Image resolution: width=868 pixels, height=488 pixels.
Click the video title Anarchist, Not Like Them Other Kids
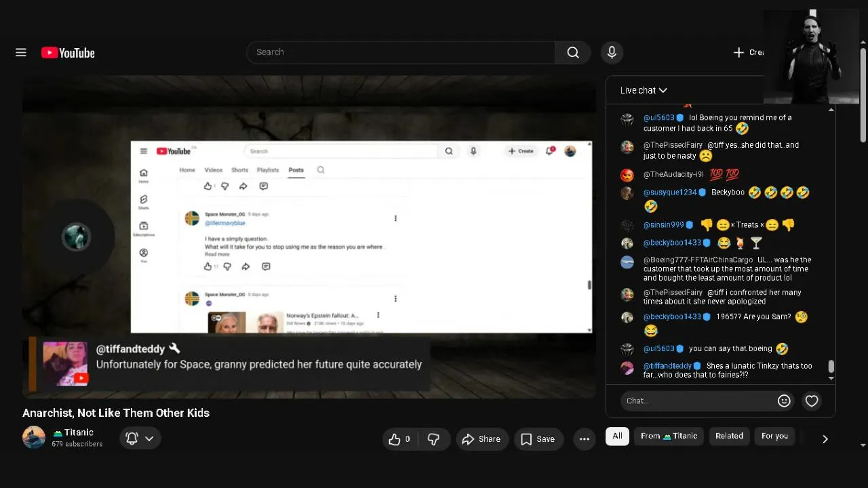116,413
